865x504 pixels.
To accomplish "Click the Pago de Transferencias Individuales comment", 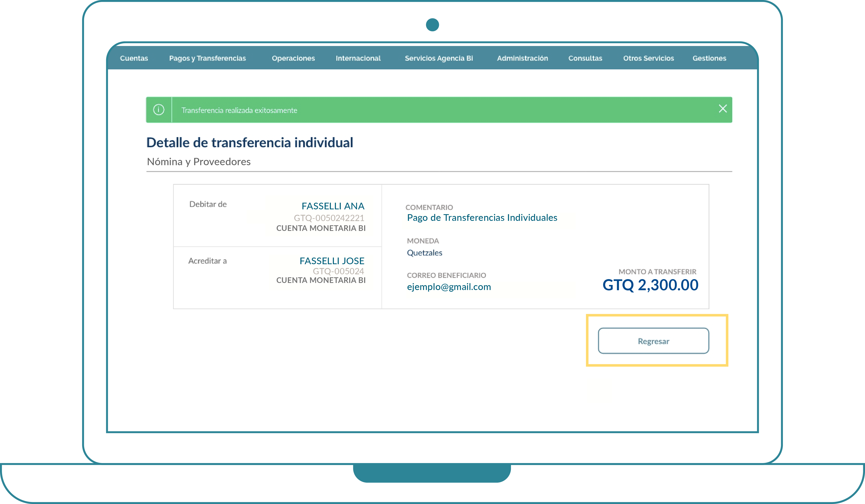I will [x=482, y=218].
